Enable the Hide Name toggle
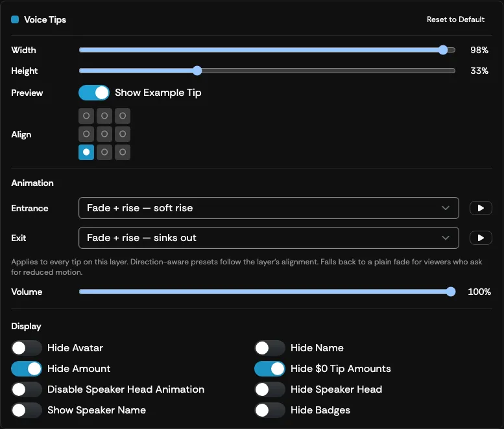The image size is (504, 429). point(270,348)
